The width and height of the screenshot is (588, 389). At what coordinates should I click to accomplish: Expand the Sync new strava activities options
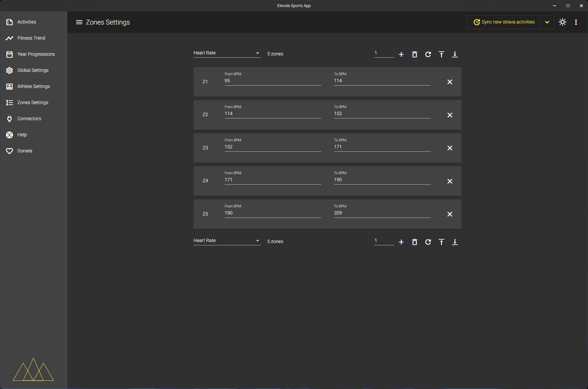[x=547, y=22]
